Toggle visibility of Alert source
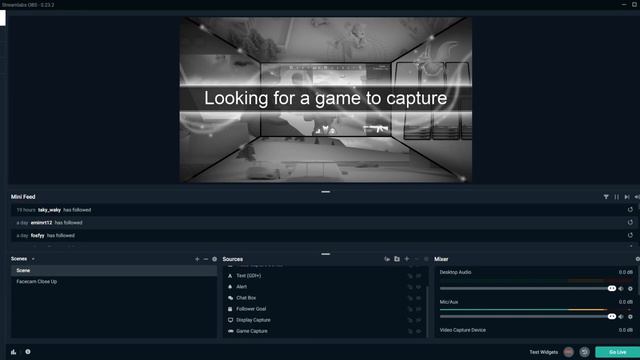Screen dimensions: 640x360 click(419, 287)
